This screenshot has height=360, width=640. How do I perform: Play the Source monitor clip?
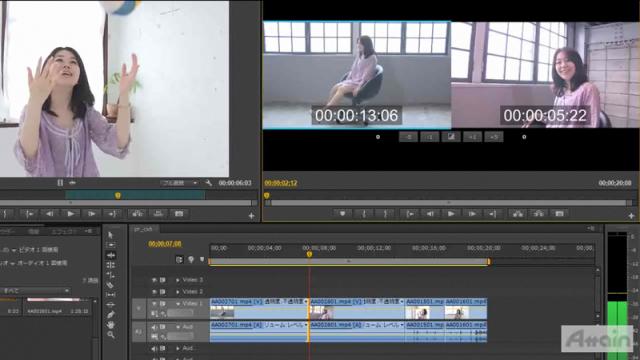click(71, 213)
